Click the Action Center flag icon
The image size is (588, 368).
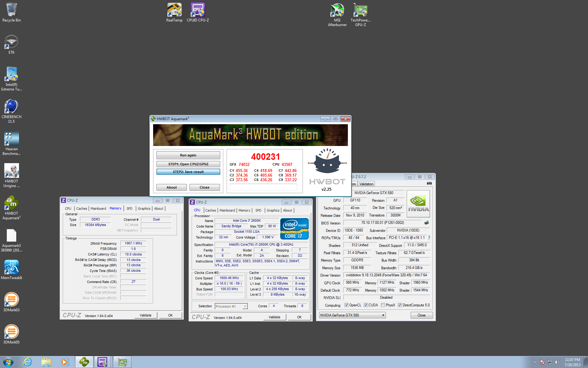click(542, 362)
